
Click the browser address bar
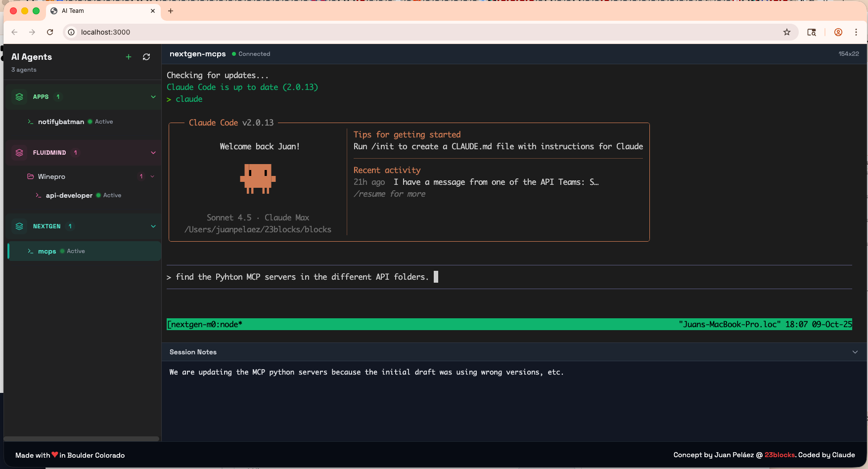[198, 32]
